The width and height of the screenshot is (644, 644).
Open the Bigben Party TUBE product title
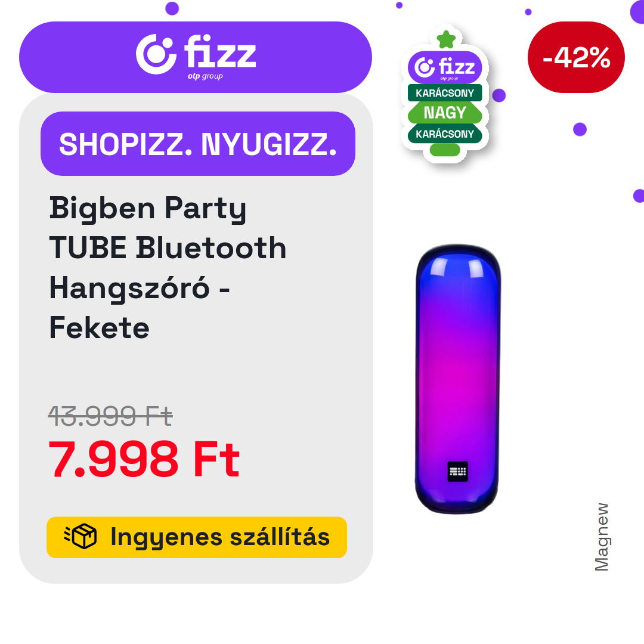click(x=168, y=268)
